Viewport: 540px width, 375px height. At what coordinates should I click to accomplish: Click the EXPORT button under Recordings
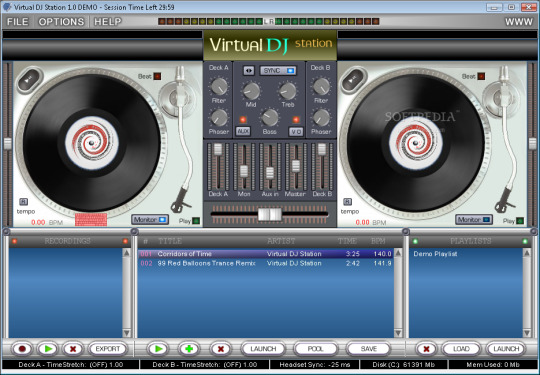pyautogui.click(x=107, y=349)
